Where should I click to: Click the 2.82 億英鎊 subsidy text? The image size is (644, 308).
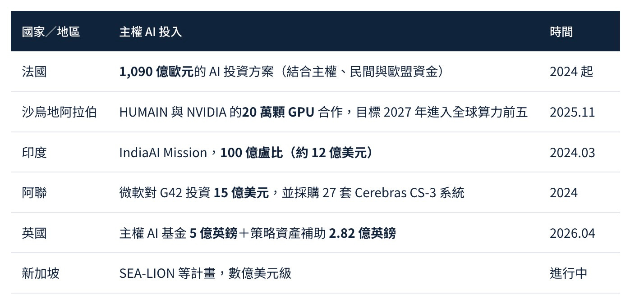click(362, 233)
